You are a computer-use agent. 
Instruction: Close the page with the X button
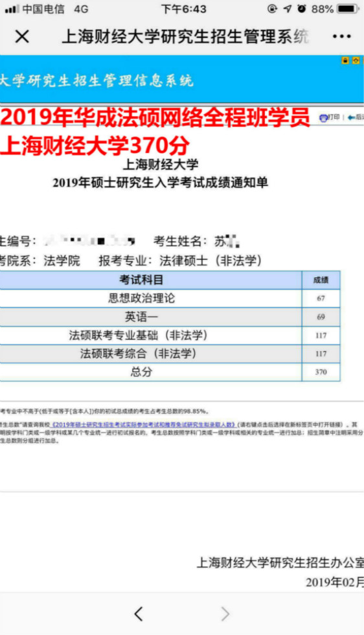(22, 37)
